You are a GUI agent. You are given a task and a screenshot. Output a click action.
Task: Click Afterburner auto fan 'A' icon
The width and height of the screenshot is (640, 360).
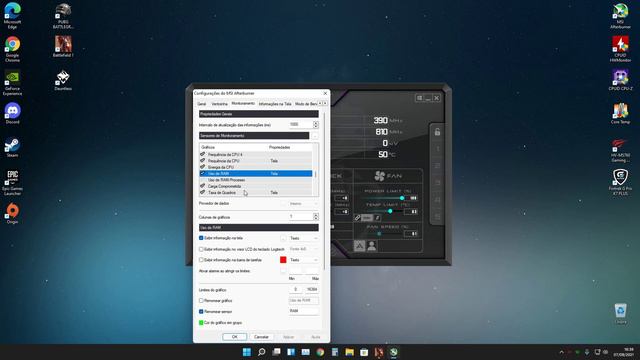(x=359, y=246)
